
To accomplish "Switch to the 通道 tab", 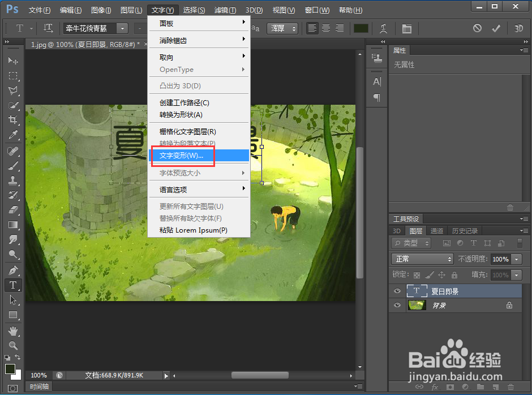I will (437, 231).
